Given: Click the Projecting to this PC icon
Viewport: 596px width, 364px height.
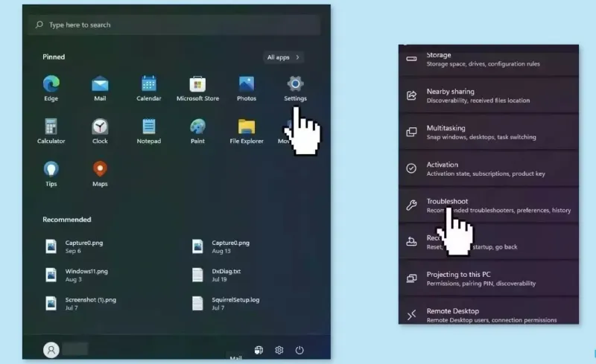Looking at the screenshot, I should (x=411, y=278).
